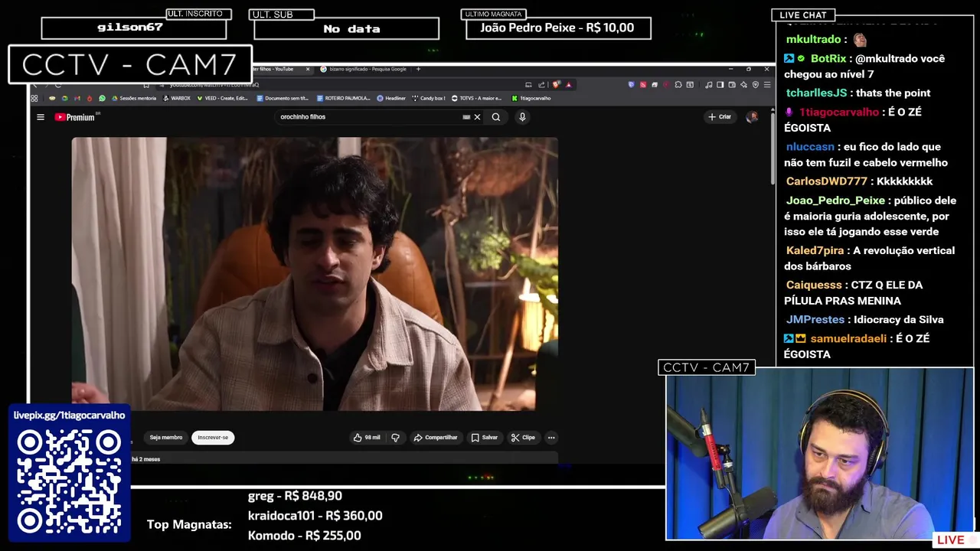Open the YouTube account avatar menu

752,116
